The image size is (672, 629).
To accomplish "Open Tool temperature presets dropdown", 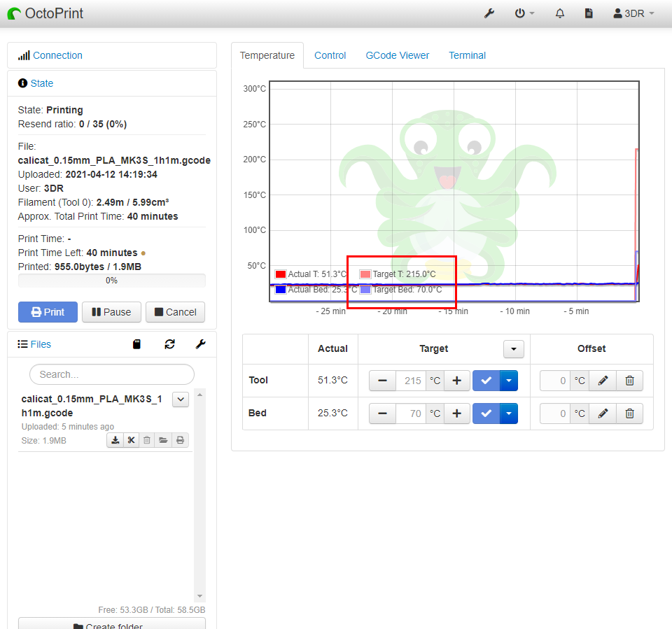I will click(x=509, y=381).
